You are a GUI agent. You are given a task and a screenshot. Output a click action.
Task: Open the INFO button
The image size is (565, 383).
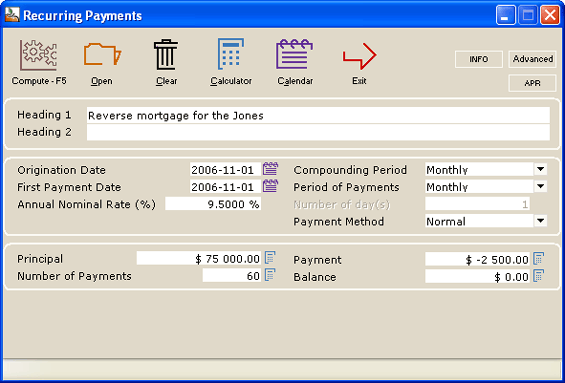pyautogui.click(x=479, y=59)
